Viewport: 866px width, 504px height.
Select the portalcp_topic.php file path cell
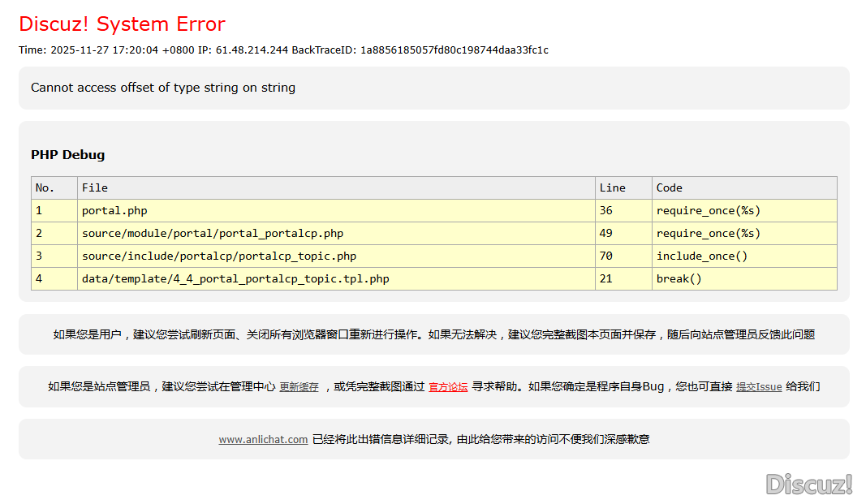tap(219, 256)
